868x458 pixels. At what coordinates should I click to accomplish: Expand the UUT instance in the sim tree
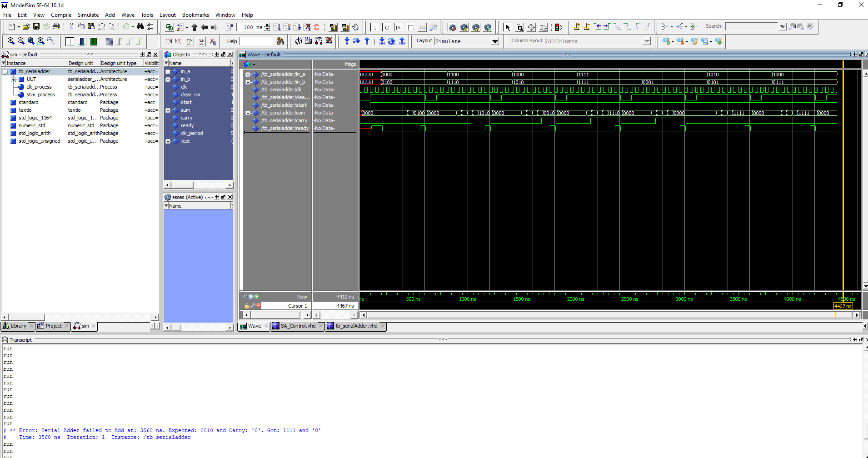tap(14, 79)
